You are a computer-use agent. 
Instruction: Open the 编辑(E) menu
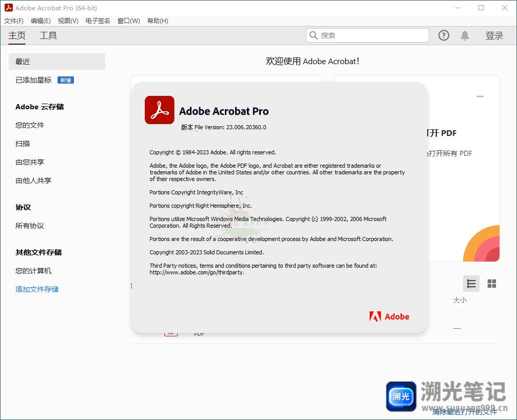tap(41, 21)
